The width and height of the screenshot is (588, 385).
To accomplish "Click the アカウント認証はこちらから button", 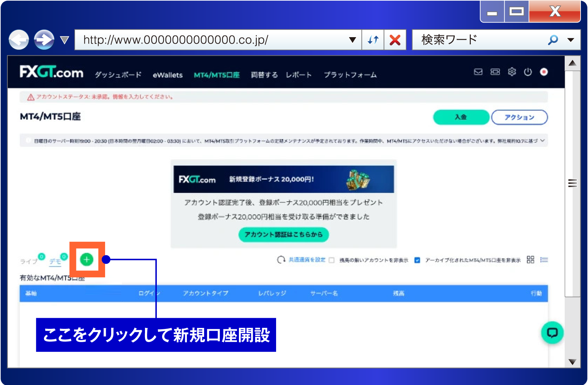I will pyautogui.click(x=284, y=234).
